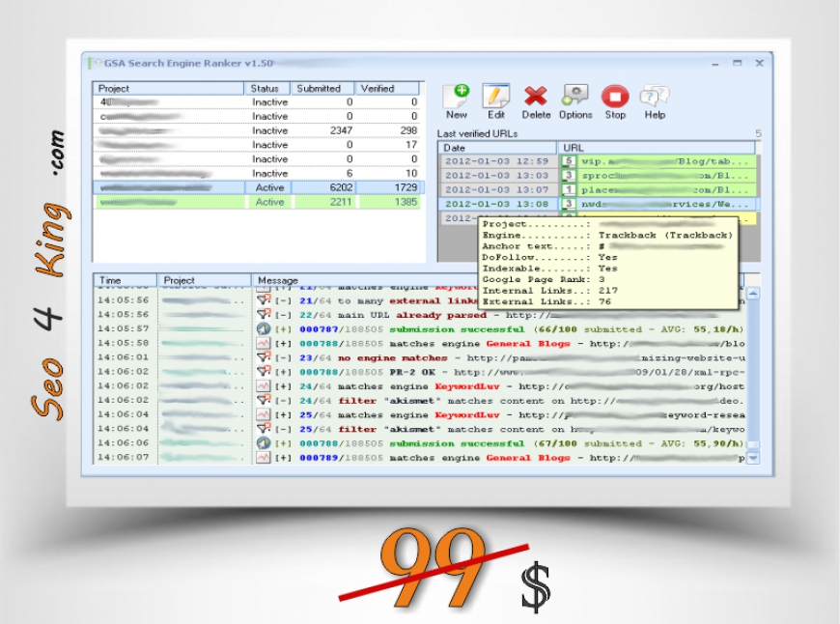Click log time entry 14:05:57

click(x=124, y=328)
